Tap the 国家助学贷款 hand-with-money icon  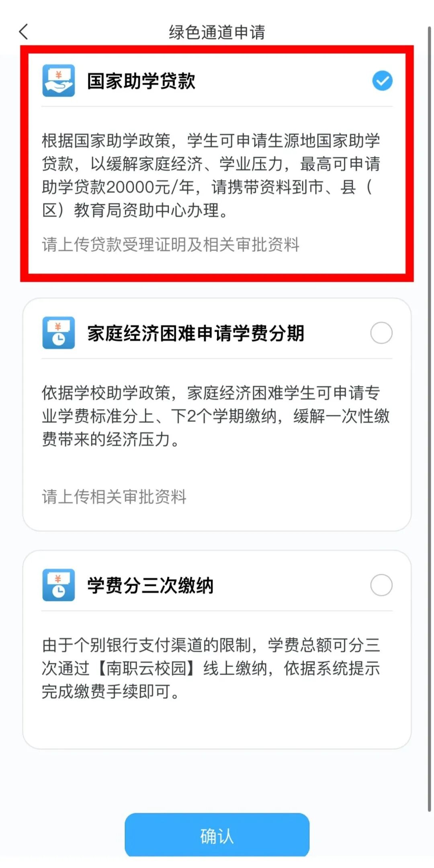click(x=59, y=81)
